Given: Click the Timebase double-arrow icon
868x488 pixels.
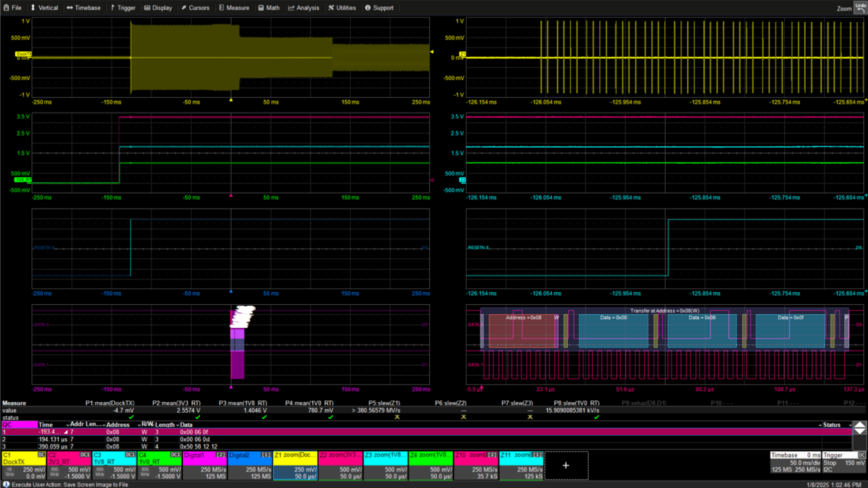Looking at the screenshot, I should point(70,8).
